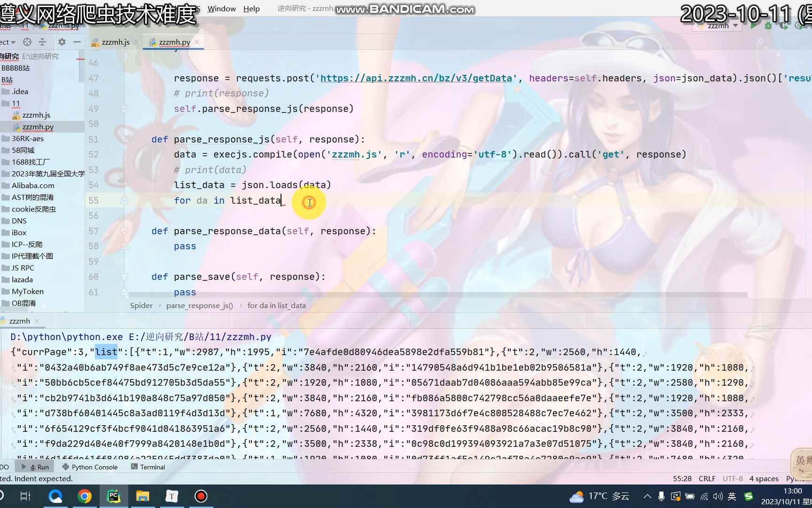Click 4 spaces indent setting

point(764,478)
